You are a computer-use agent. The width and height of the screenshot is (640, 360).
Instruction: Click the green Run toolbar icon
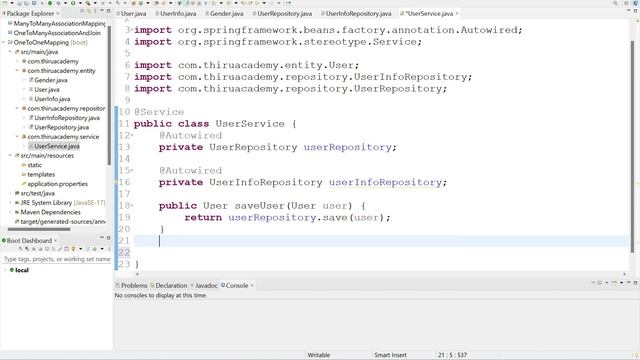click(73, 3)
